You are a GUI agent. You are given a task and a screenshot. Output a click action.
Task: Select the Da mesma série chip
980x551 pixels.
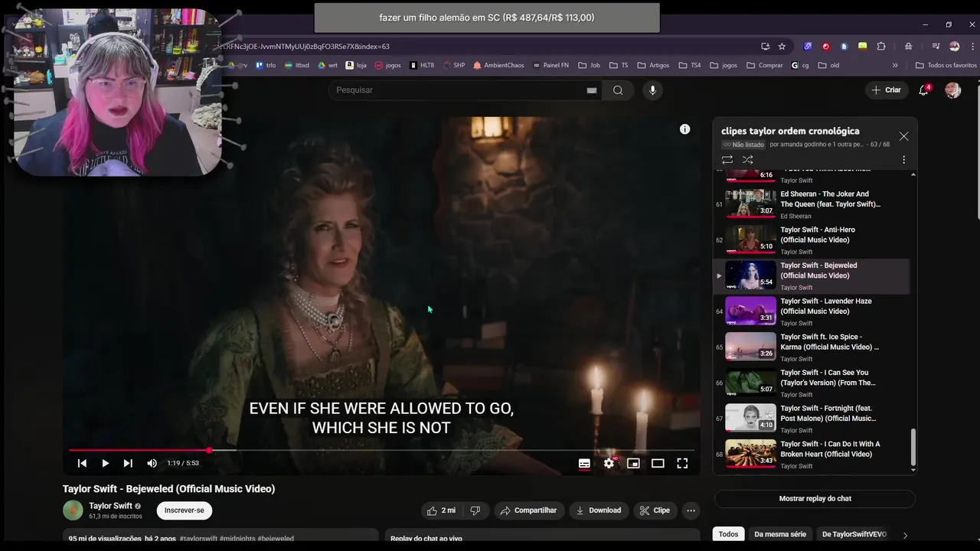780,534
